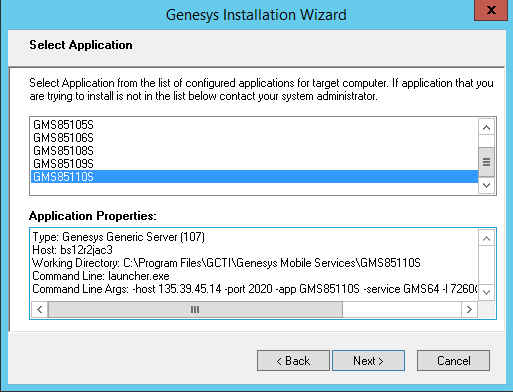The height and width of the screenshot is (392, 513).
Task: Click the application list vertical scroll thumb
Action: click(x=486, y=162)
